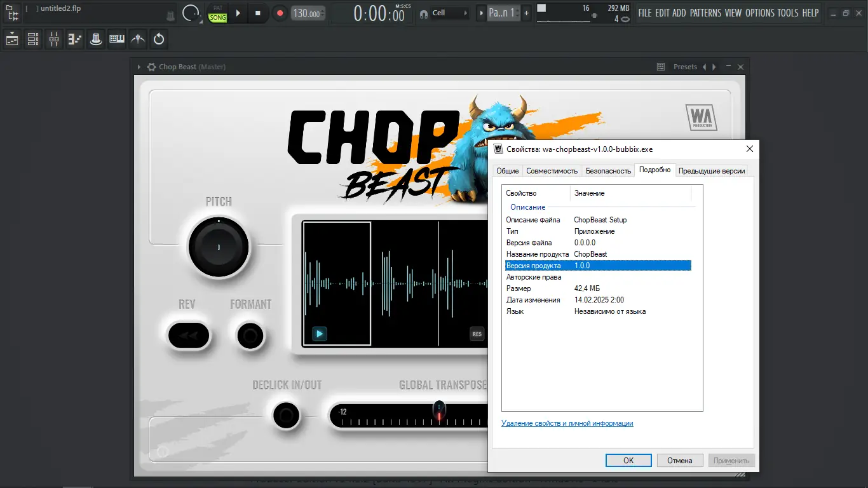Select the Описание файла row
868x488 pixels.
(x=598, y=220)
